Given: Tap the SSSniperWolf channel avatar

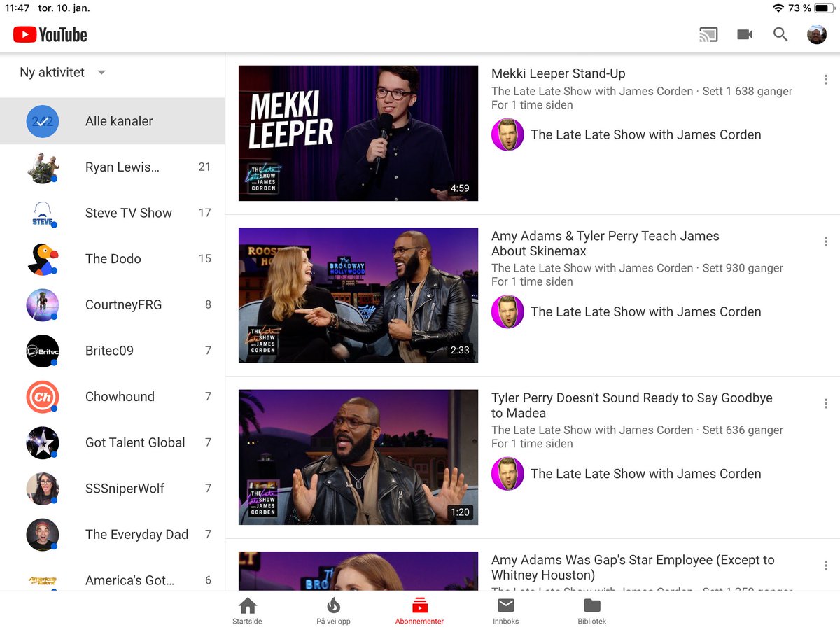Looking at the screenshot, I should (x=43, y=489).
